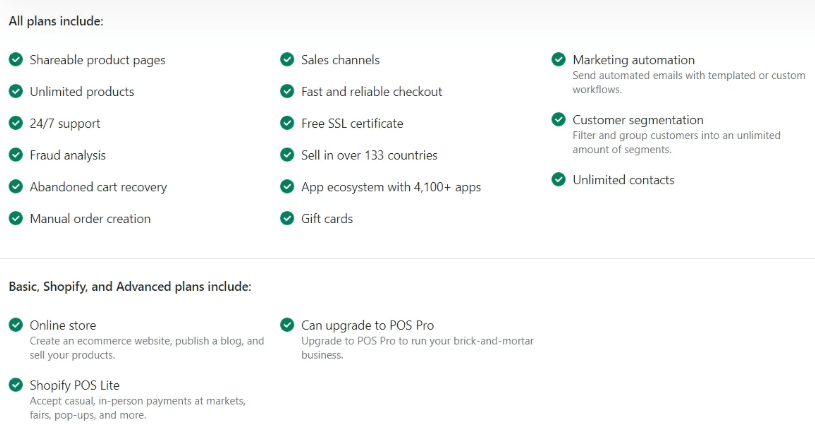The height and width of the screenshot is (444, 815).
Task: Click the 'Fraud analysis' label
Action: [68, 155]
